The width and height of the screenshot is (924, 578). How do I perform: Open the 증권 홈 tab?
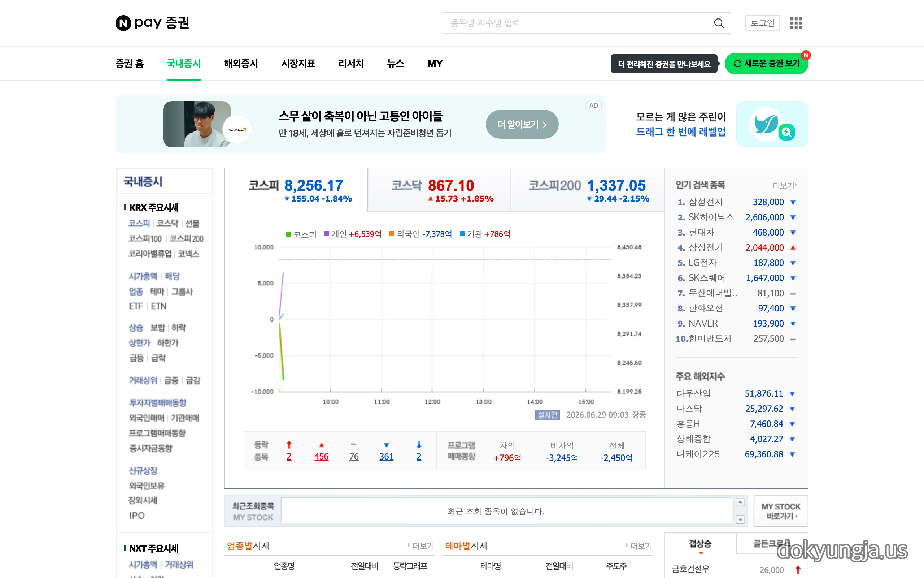point(130,64)
